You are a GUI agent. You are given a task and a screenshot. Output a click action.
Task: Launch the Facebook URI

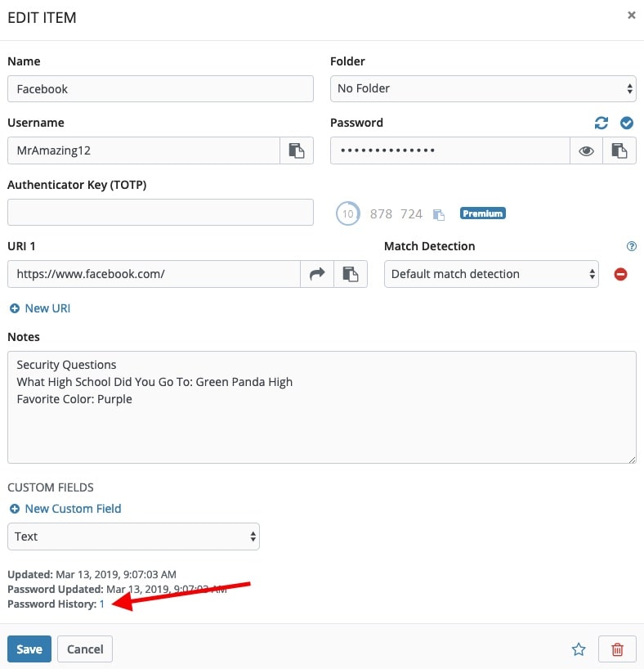(x=317, y=274)
